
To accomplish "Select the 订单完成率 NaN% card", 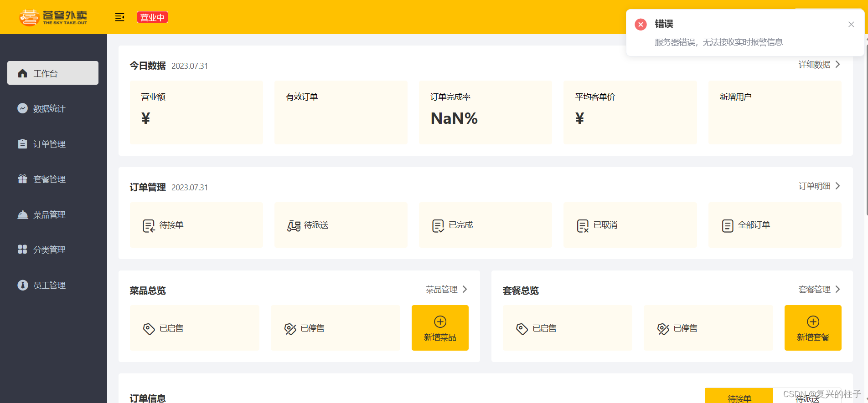I will [x=486, y=112].
